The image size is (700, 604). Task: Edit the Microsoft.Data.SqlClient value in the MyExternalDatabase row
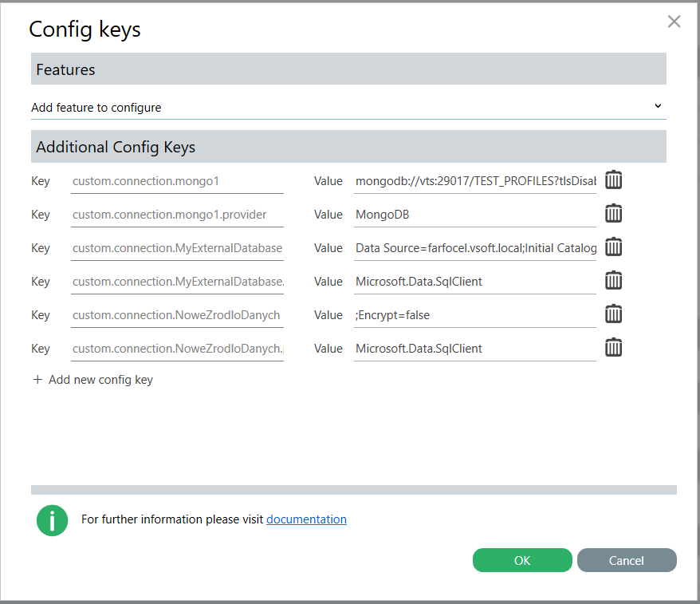[475, 282]
